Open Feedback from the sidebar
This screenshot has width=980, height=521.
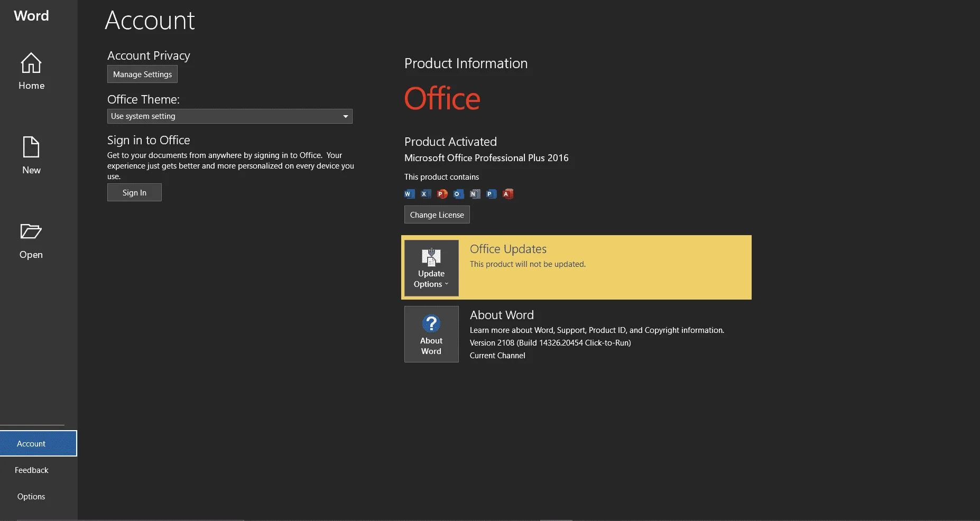(x=32, y=470)
